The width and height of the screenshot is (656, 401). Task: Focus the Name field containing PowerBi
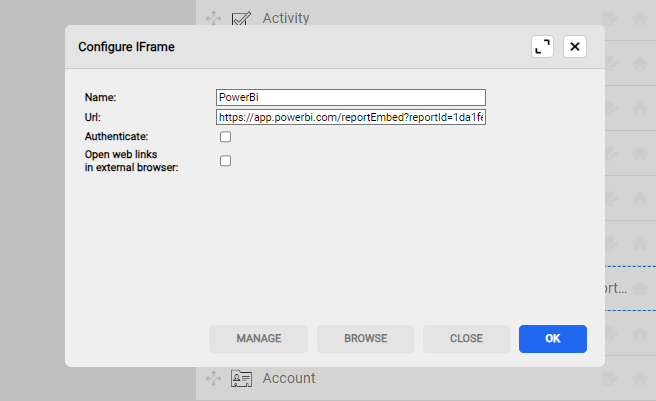tap(350, 97)
